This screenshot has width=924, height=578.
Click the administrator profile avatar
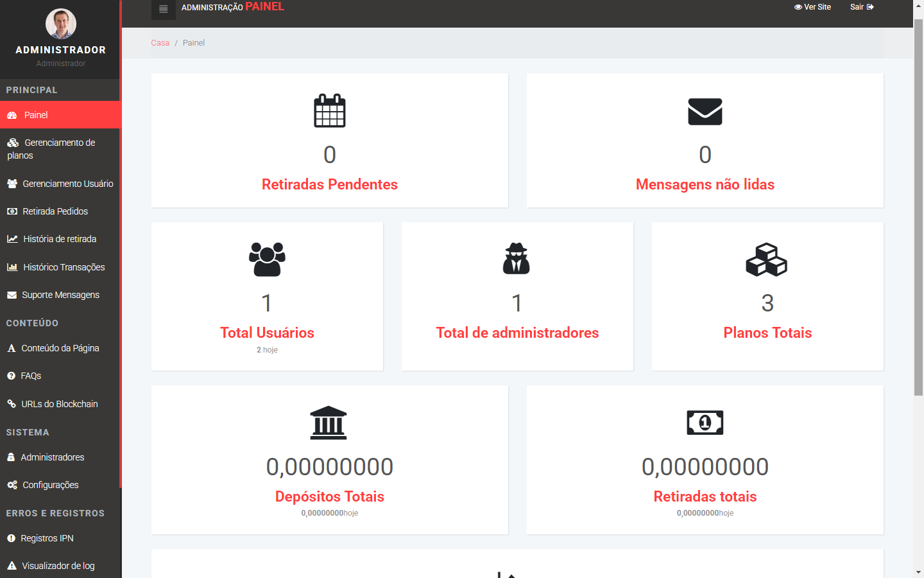tap(61, 24)
